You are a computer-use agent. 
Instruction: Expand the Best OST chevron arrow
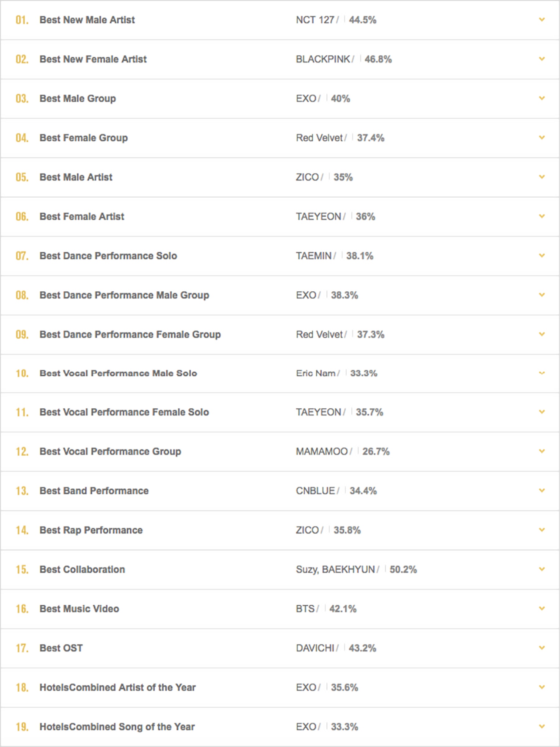[542, 648]
